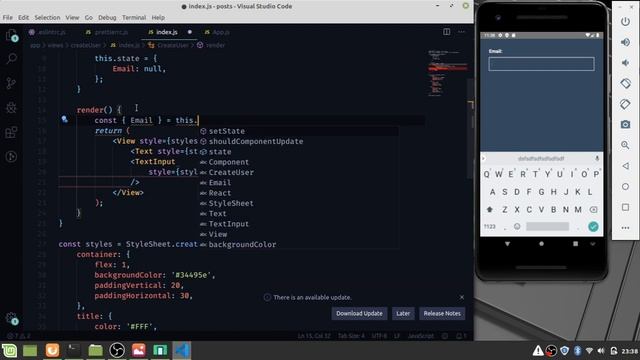The width and height of the screenshot is (640, 360).
Task: Click the taskbar volume icon
Action: point(601,351)
